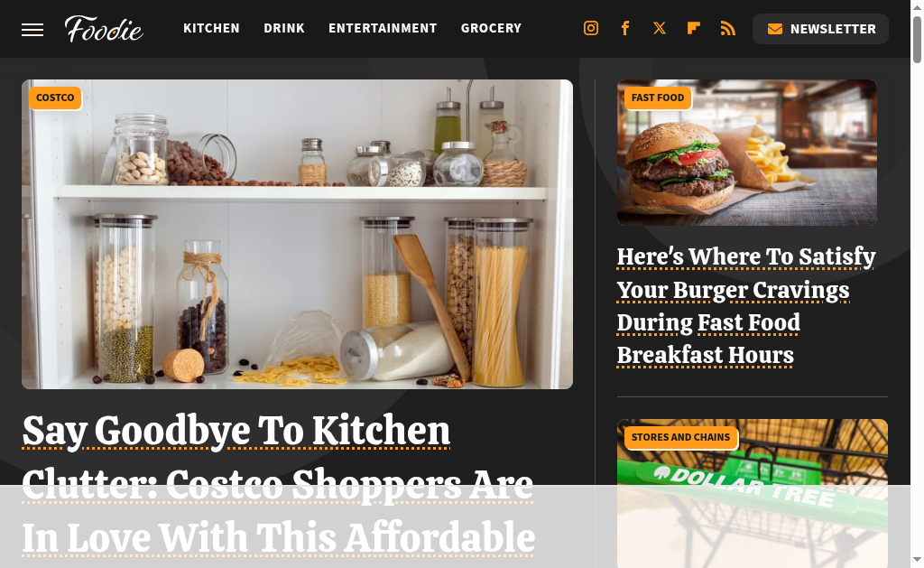Open the Drink menu item

[284, 28]
